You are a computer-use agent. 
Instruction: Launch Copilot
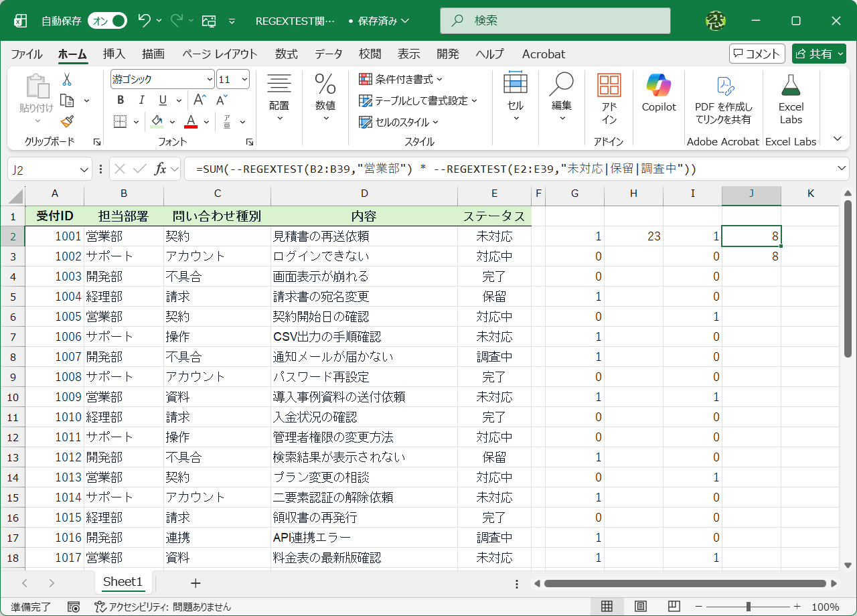(659, 94)
